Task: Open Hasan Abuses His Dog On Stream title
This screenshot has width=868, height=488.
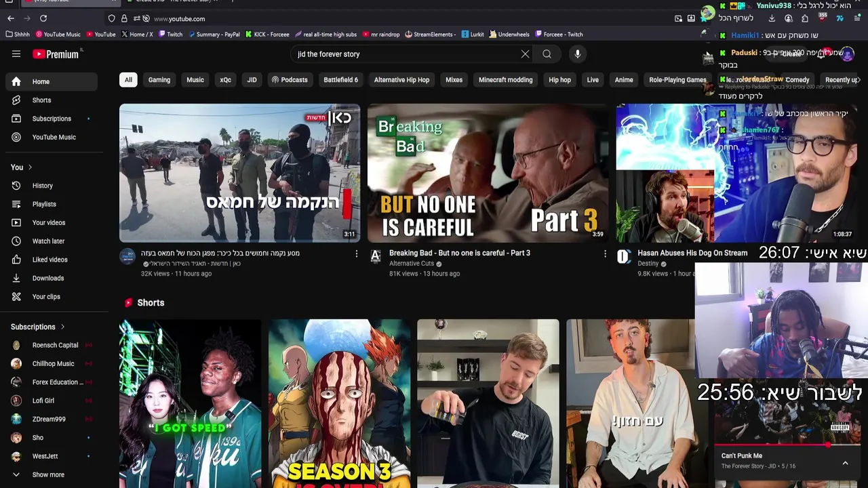Action: pos(692,253)
